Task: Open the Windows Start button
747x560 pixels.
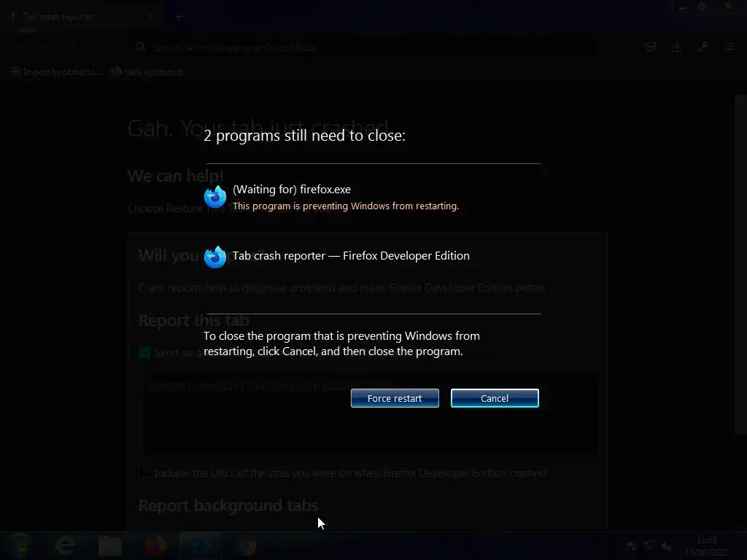Action: click(19, 545)
